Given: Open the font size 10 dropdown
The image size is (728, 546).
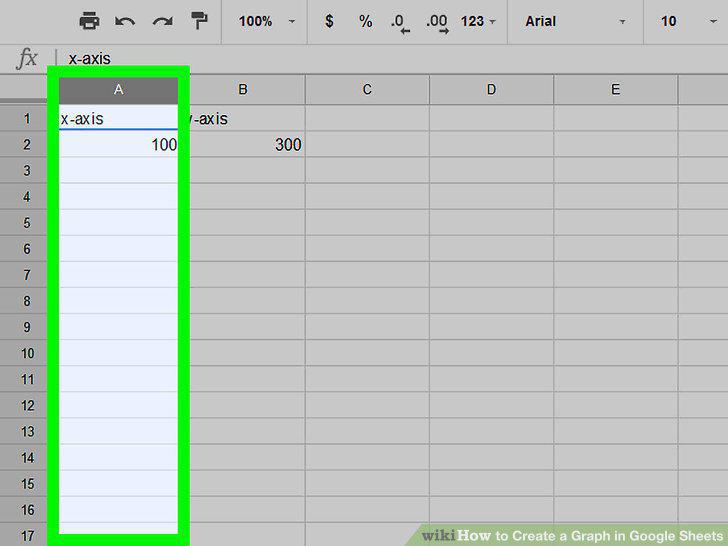Looking at the screenshot, I should [689, 21].
